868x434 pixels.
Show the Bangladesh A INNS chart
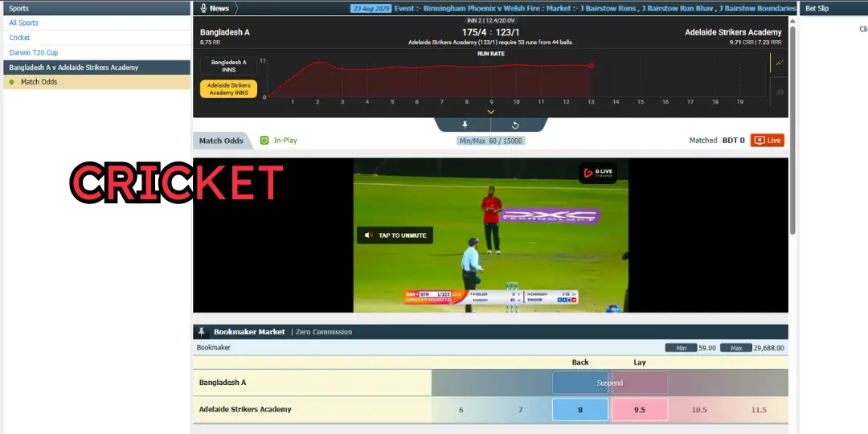tap(228, 66)
